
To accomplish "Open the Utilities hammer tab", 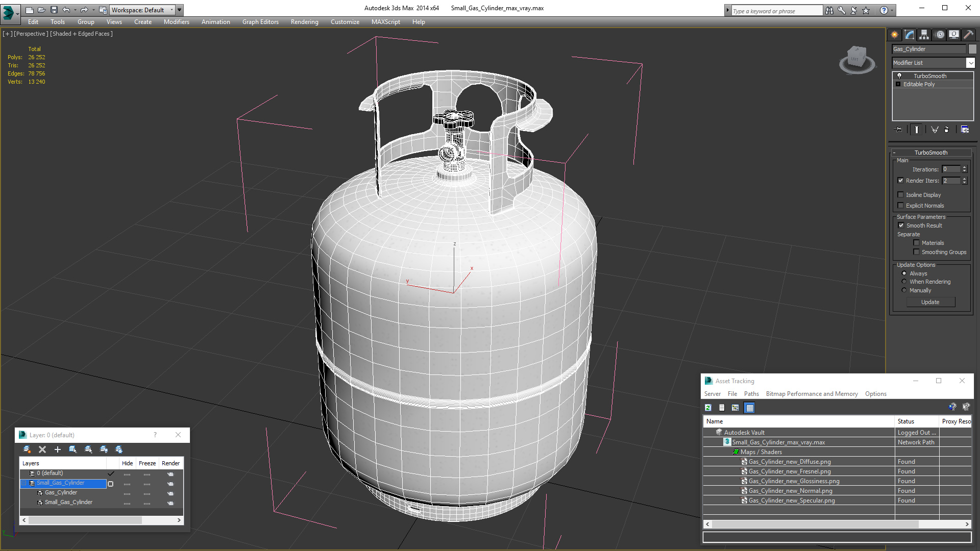I will click(x=968, y=35).
